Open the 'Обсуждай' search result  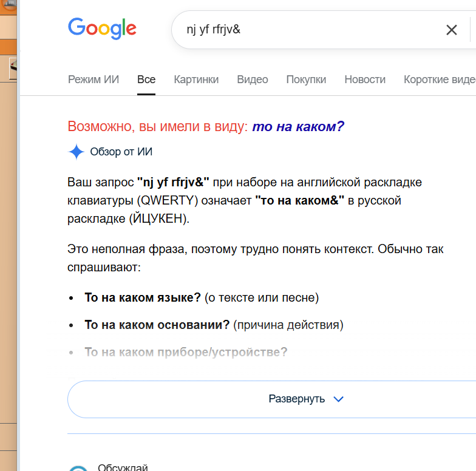tap(123, 467)
